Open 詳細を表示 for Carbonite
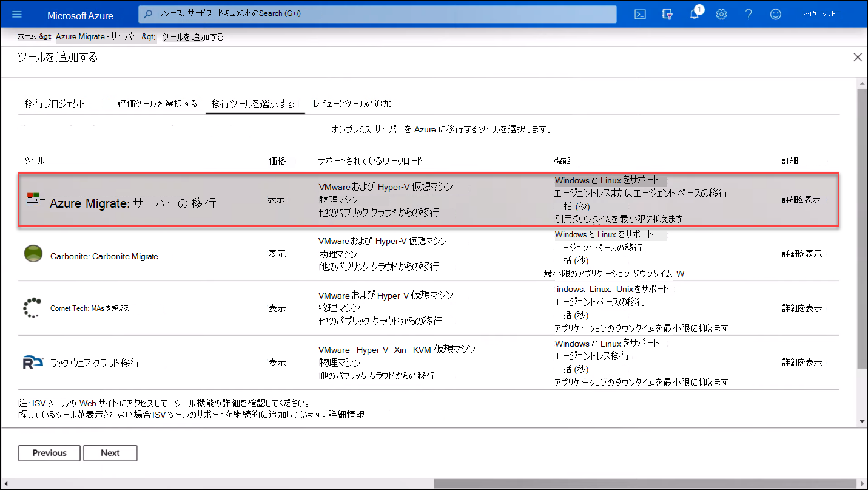This screenshot has height=490, width=868. [x=802, y=254]
